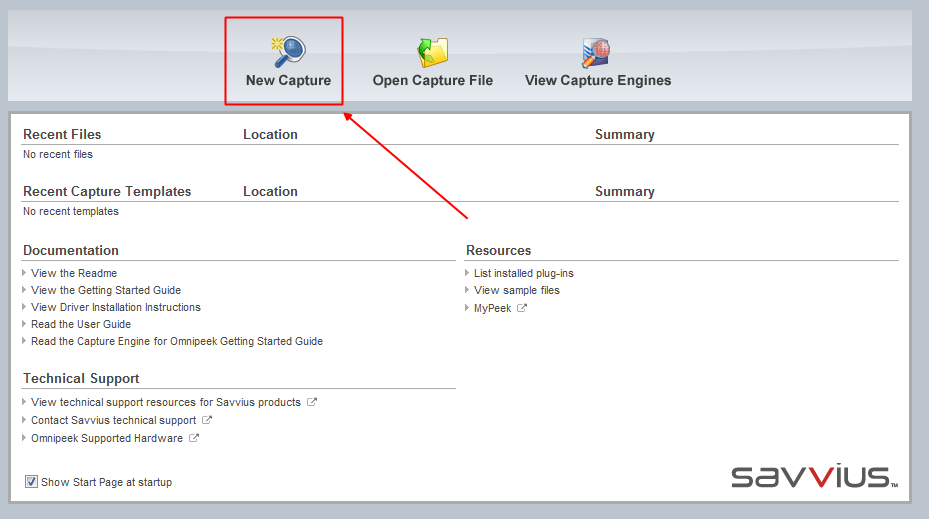This screenshot has height=519, width=929.
Task: Open Contact Savvius technical support link
Action: click(x=114, y=420)
